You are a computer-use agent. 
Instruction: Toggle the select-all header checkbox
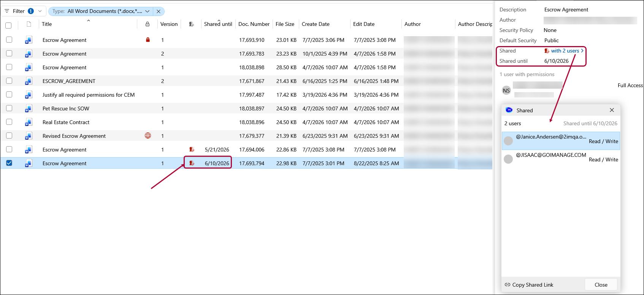[x=9, y=26]
